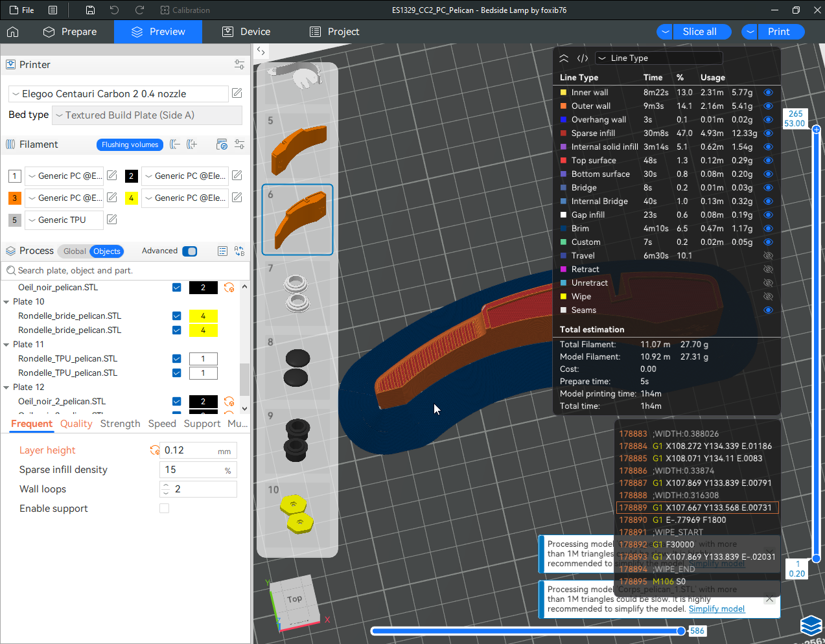The width and height of the screenshot is (825, 644).
Task: Edit the Elegoo Centauri Carbon printer preset
Action: [237, 93]
